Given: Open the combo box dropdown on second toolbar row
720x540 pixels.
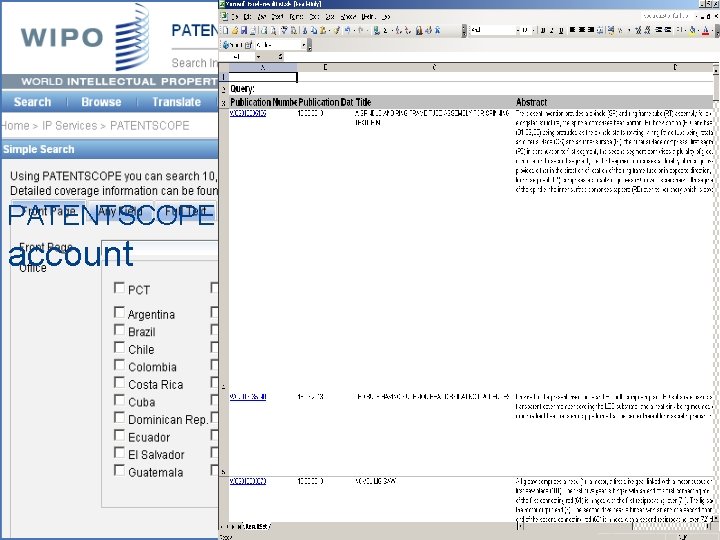Looking at the screenshot, I should [304, 45].
